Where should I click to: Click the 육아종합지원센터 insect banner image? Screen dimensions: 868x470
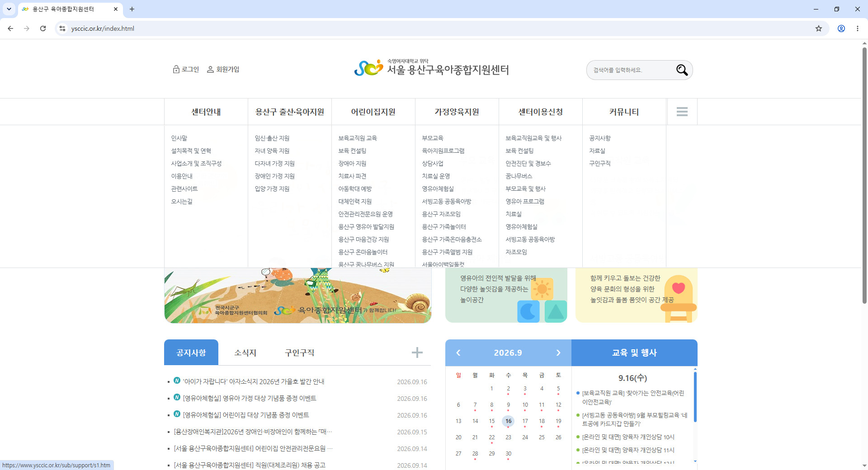tap(297, 296)
